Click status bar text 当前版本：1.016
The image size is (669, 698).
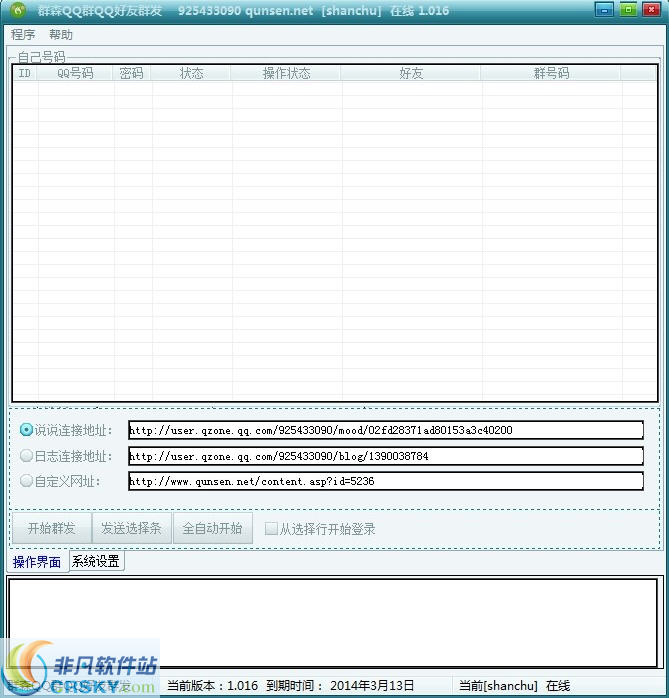213,686
